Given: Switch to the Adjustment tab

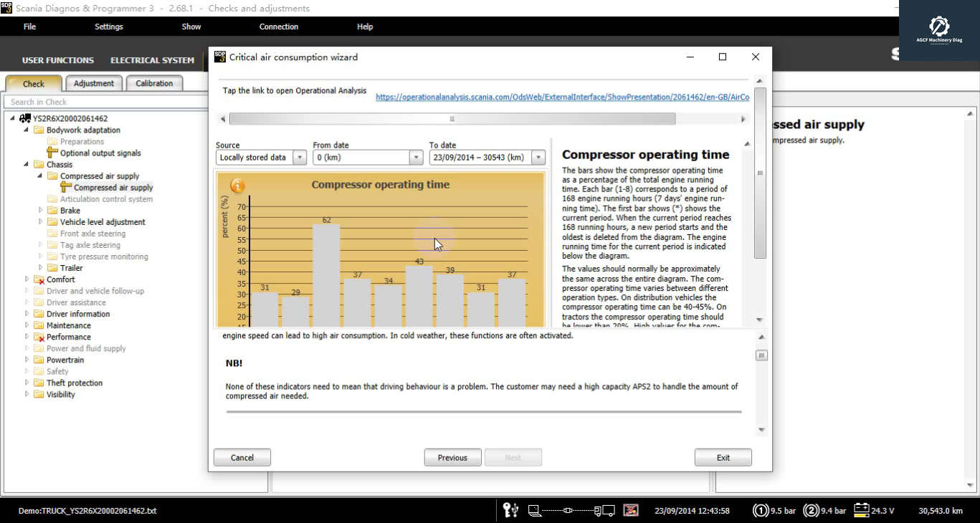Looking at the screenshot, I should coord(94,83).
